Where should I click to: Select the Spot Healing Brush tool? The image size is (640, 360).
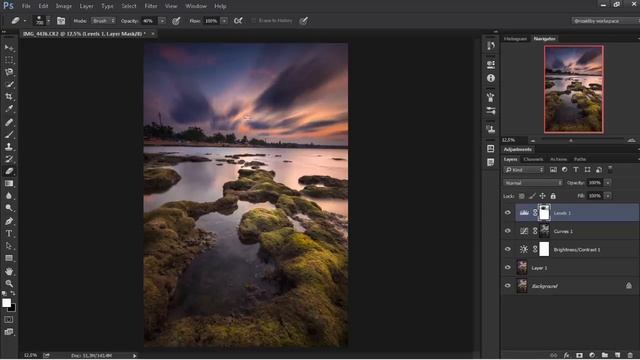click(x=9, y=122)
